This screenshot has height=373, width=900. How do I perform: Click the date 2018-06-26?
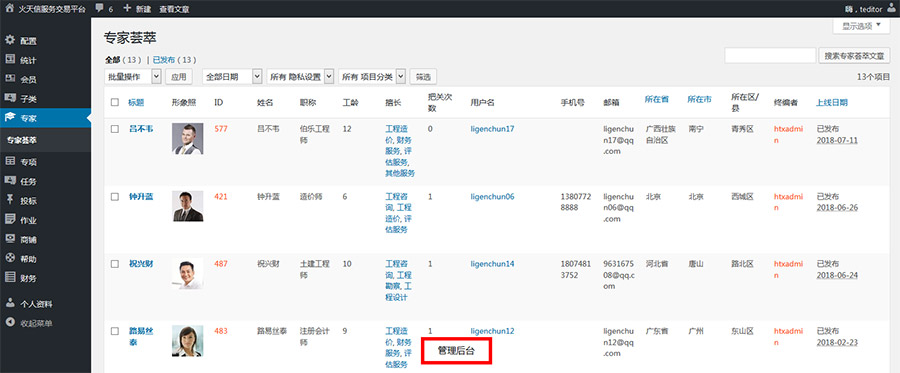pos(837,208)
